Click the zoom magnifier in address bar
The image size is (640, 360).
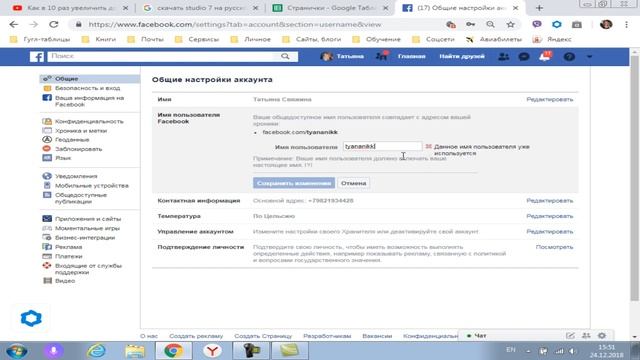490,24
